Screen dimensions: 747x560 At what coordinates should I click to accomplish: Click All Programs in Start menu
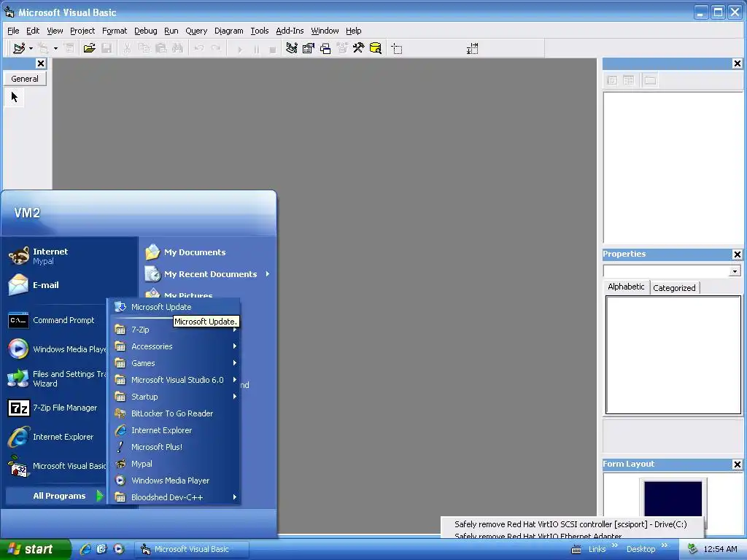pos(54,496)
